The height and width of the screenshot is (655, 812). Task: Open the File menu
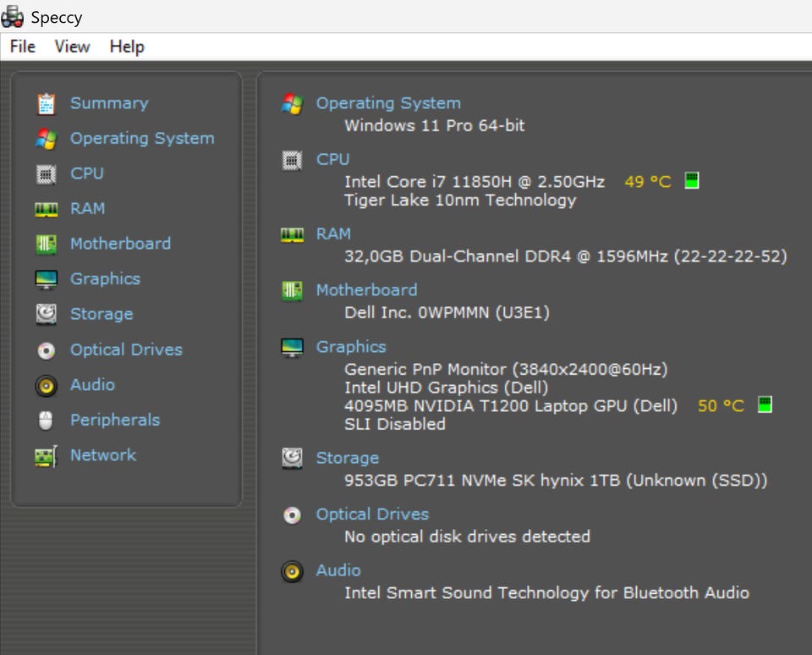pyautogui.click(x=22, y=47)
